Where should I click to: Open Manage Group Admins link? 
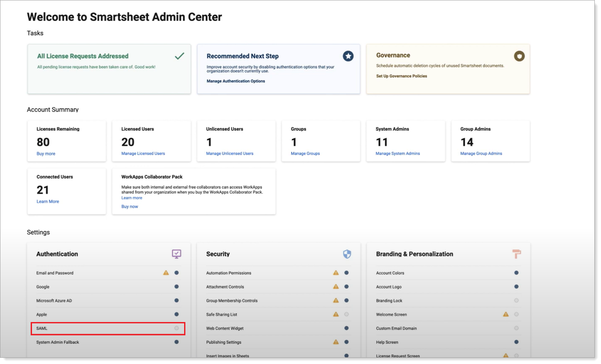tap(481, 154)
